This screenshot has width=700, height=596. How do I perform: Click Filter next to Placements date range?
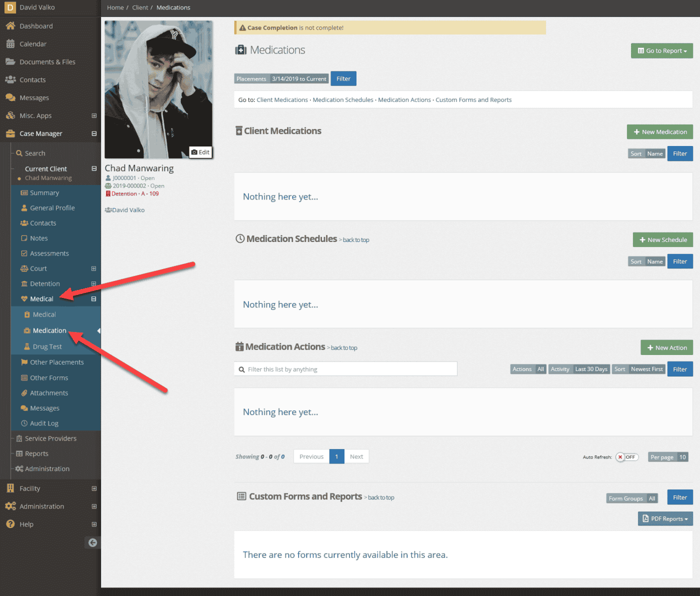point(343,78)
